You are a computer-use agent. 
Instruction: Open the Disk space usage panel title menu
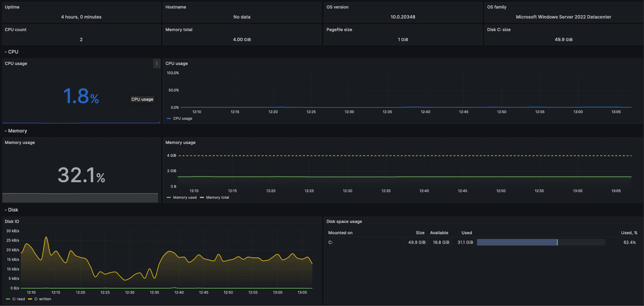pos(344,221)
